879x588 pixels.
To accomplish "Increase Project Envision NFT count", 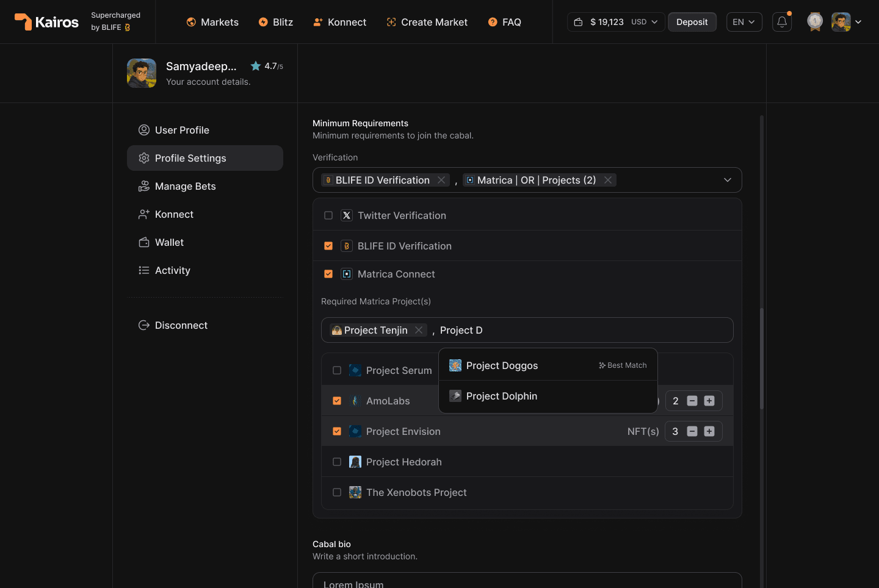I will click(x=709, y=431).
